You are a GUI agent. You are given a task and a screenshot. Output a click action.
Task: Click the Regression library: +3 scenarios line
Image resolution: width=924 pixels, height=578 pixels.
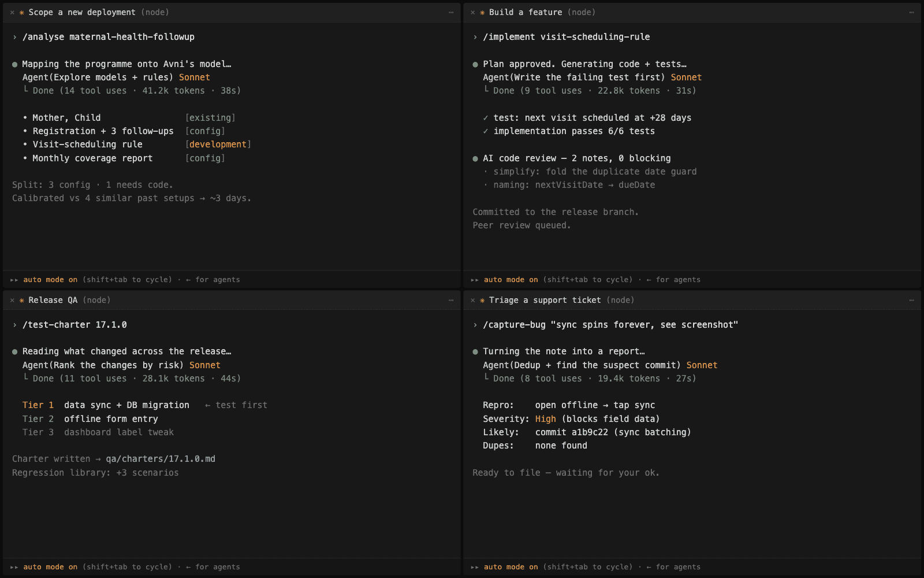(95, 473)
